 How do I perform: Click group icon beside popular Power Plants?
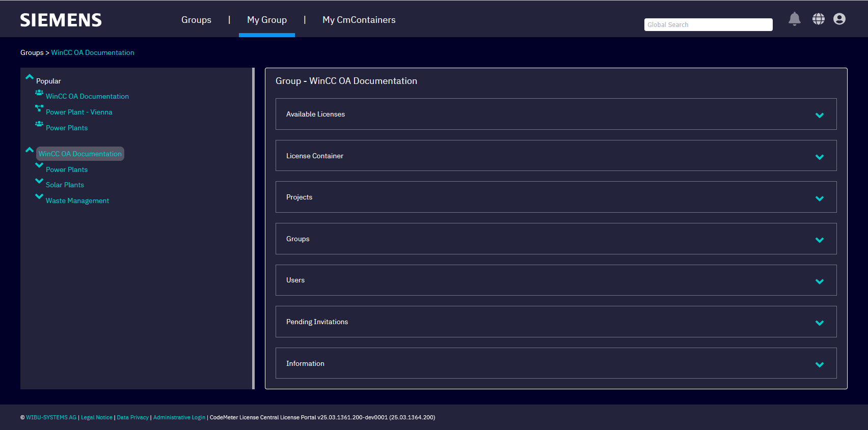click(39, 124)
